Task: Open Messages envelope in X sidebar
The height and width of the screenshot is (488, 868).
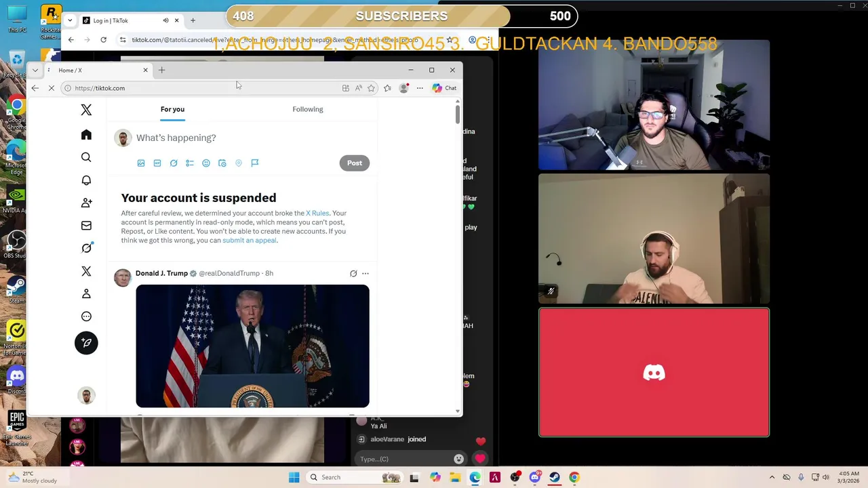Action: tap(86, 226)
